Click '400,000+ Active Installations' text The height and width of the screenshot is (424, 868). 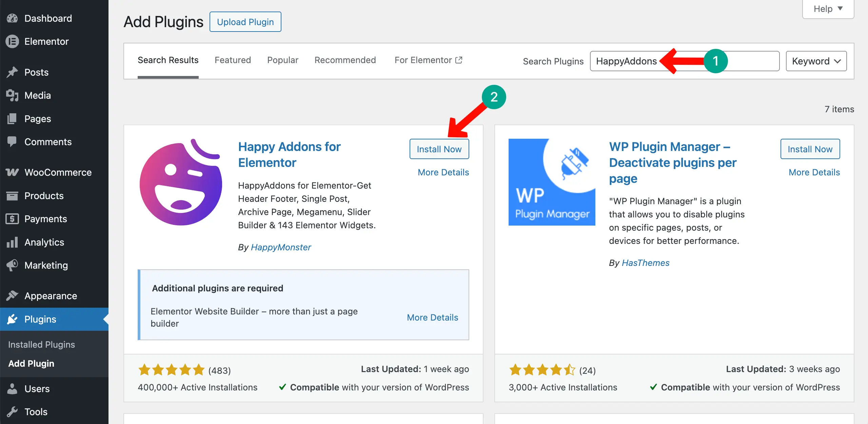click(x=197, y=387)
